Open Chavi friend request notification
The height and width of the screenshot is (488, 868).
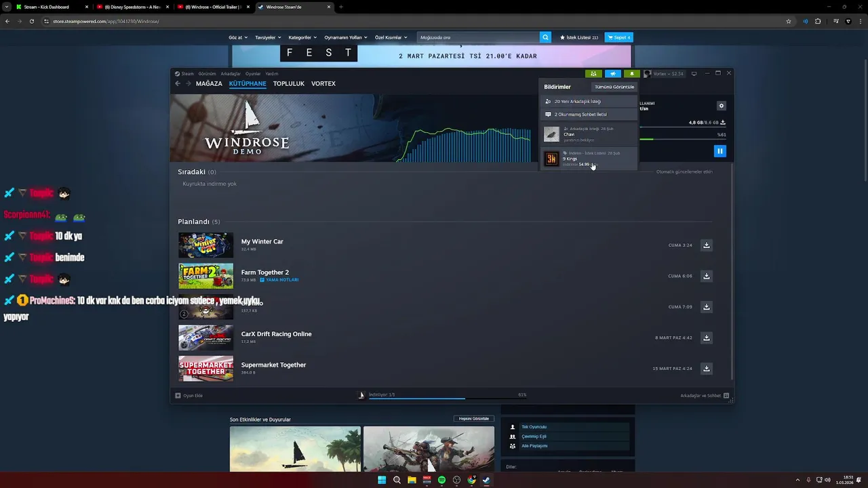(590, 134)
